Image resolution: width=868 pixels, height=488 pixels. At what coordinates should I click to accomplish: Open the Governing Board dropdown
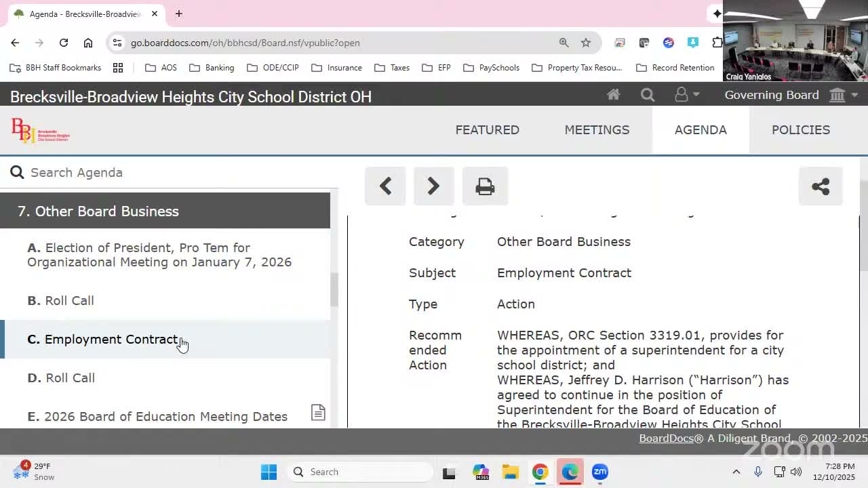click(791, 96)
